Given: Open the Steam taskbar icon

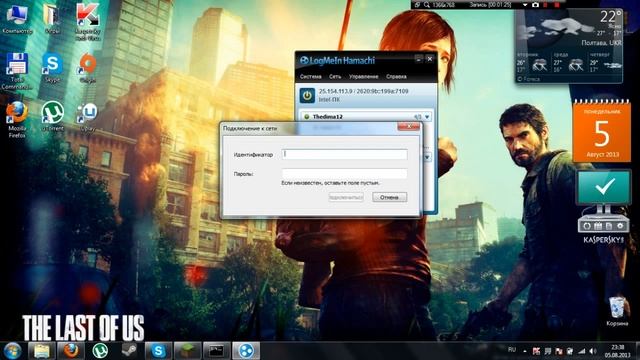Looking at the screenshot, I should tap(129, 351).
